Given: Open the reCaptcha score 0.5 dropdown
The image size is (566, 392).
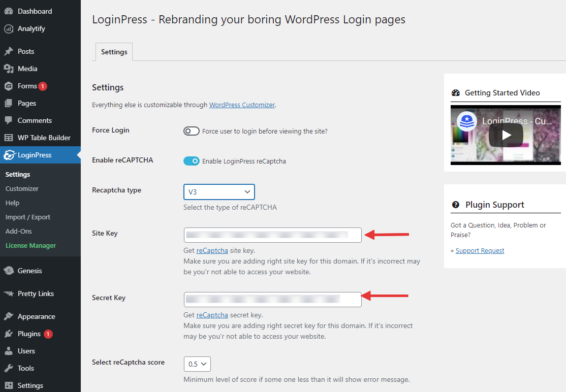Looking at the screenshot, I should (197, 364).
